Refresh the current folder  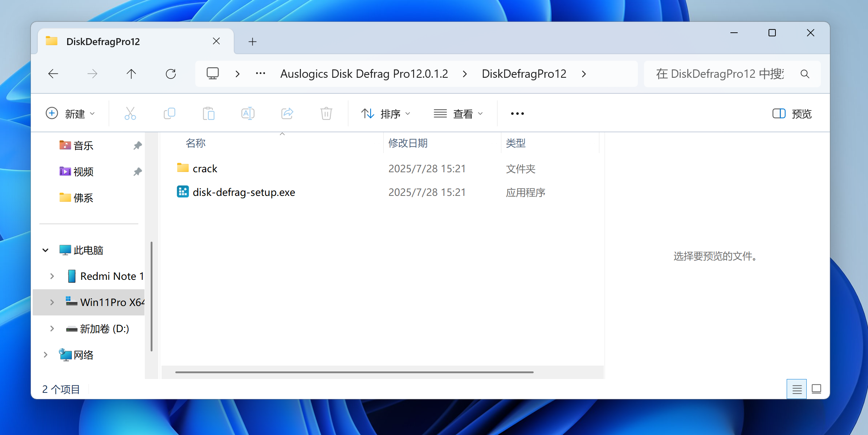[171, 74]
